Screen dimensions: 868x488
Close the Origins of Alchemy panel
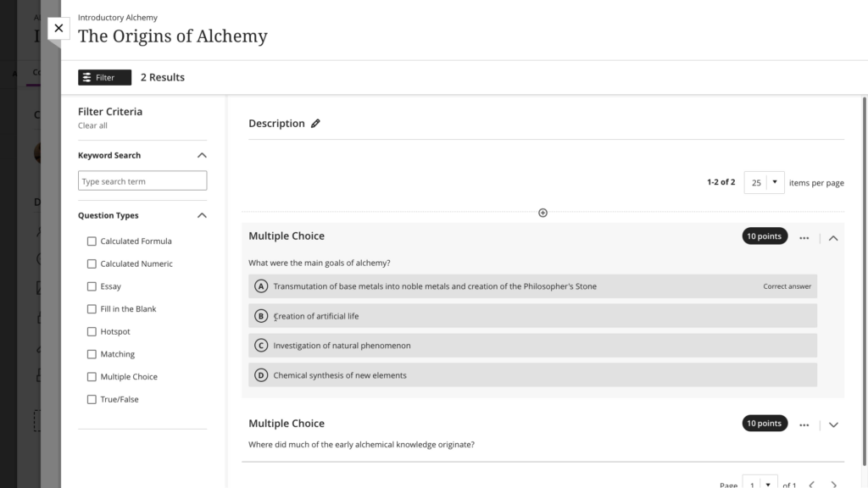(x=58, y=28)
